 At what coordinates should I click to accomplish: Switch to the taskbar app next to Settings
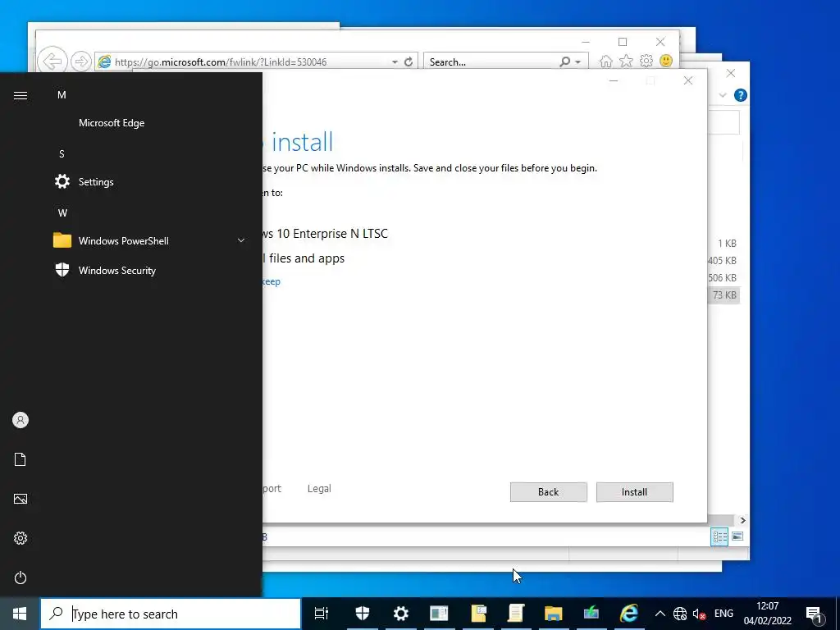(439, 614)
